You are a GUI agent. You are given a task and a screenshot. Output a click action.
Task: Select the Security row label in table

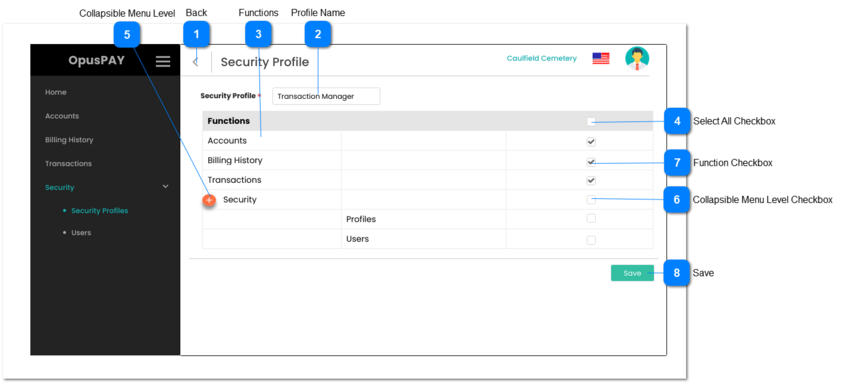point(240,200)
